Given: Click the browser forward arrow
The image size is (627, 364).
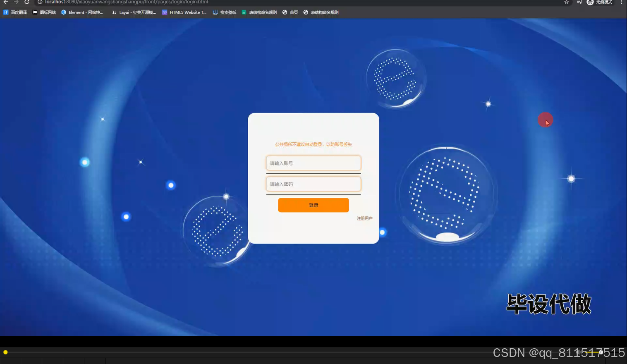Looking at the screenshot, I should tap(17, 2).
